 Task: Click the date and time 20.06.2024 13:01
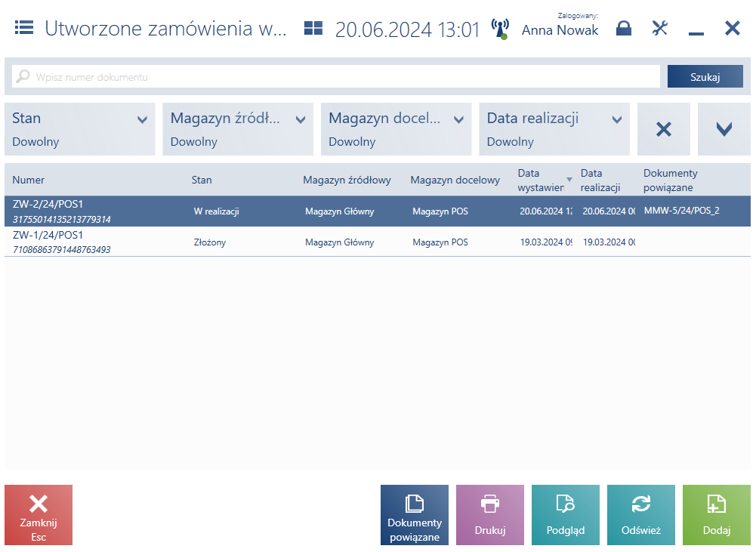pyautogui.click(x=407, y=29)
